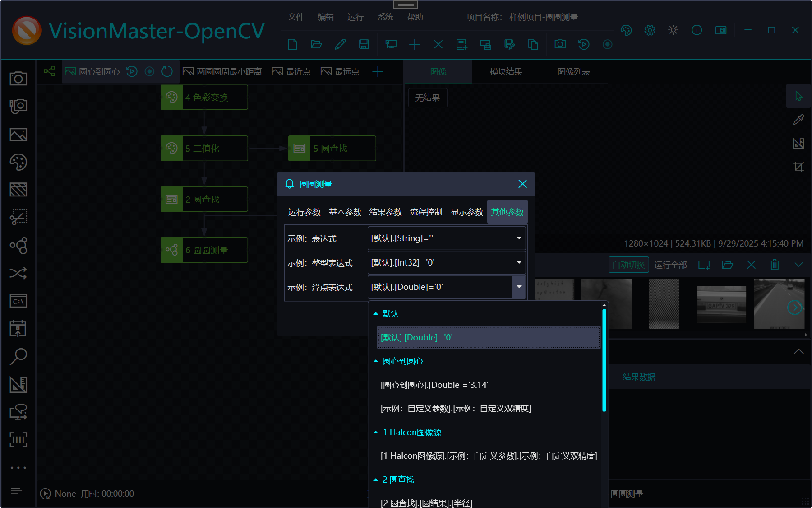Image resolution: width=812 pixels, height=508 pixels.
Task: Toggle brightness sun icon at top right
Action: 673,30
